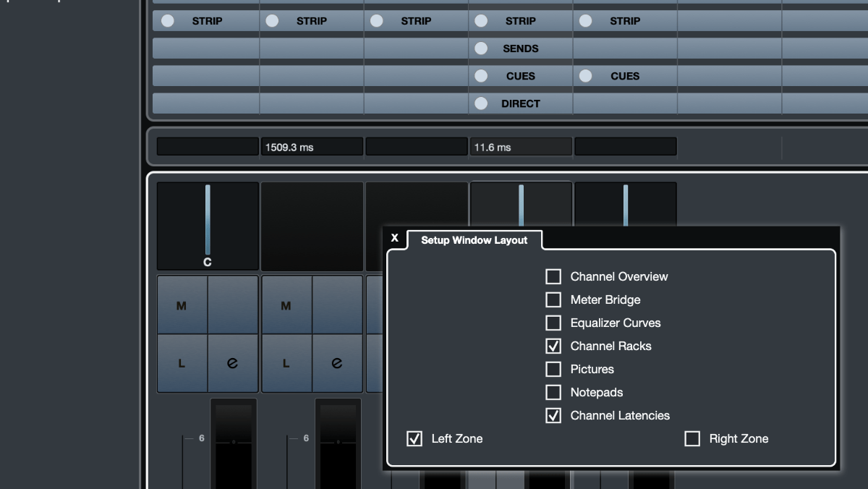Mute the first channel with M button

[182, 305]
